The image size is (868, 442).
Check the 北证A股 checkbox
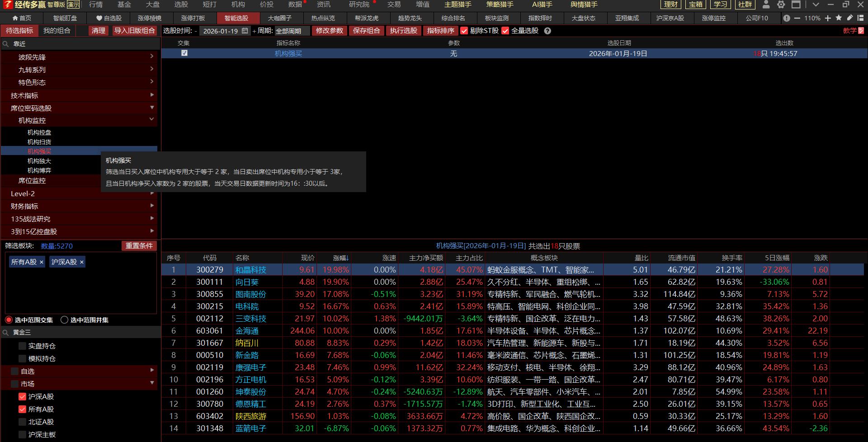(22, 422)
